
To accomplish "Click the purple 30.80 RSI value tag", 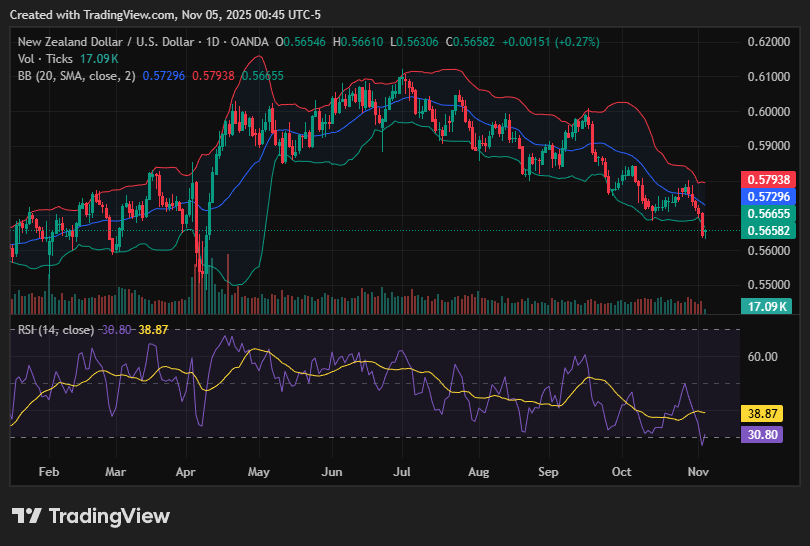I will pyautogui.click(x=766, y=435).
